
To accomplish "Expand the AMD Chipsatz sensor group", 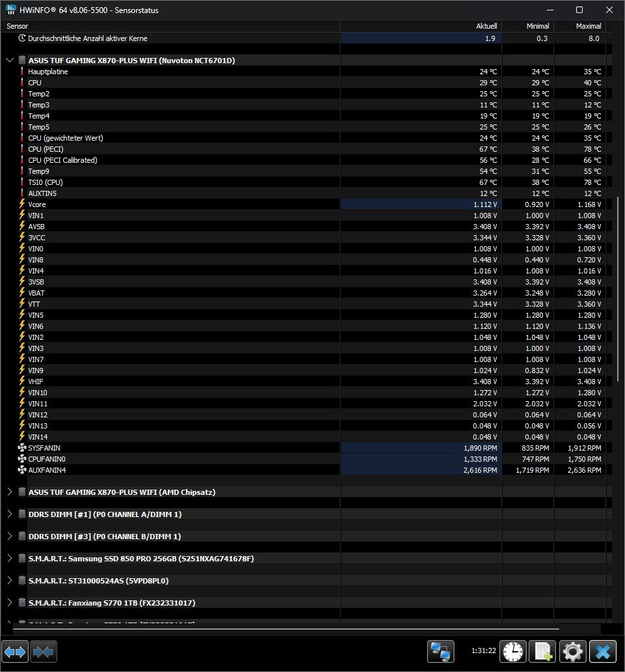I will click(x=9, y=492).
